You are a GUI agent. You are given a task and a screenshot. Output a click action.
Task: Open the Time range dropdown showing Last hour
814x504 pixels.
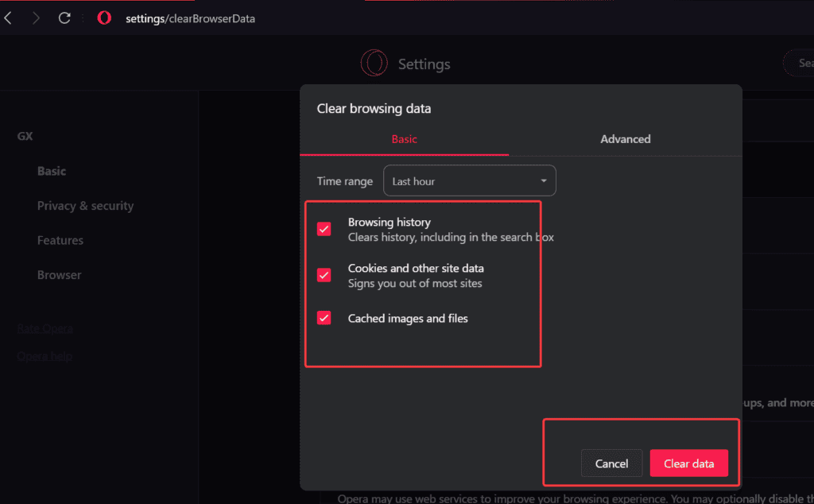coord(469,180)
